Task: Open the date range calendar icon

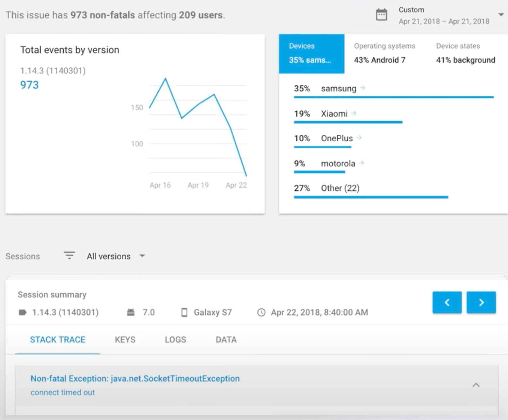Action: tap(381, 15)
